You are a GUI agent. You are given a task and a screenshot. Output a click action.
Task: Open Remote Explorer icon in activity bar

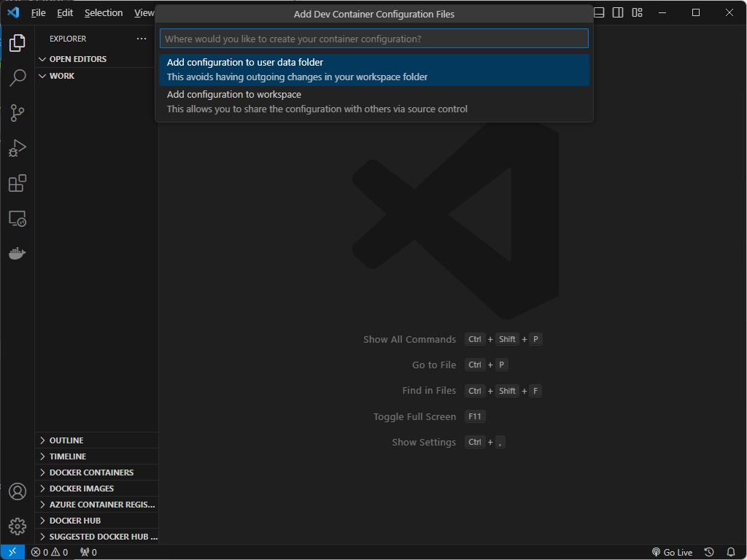pyautogui.click(x=18, y=219)
